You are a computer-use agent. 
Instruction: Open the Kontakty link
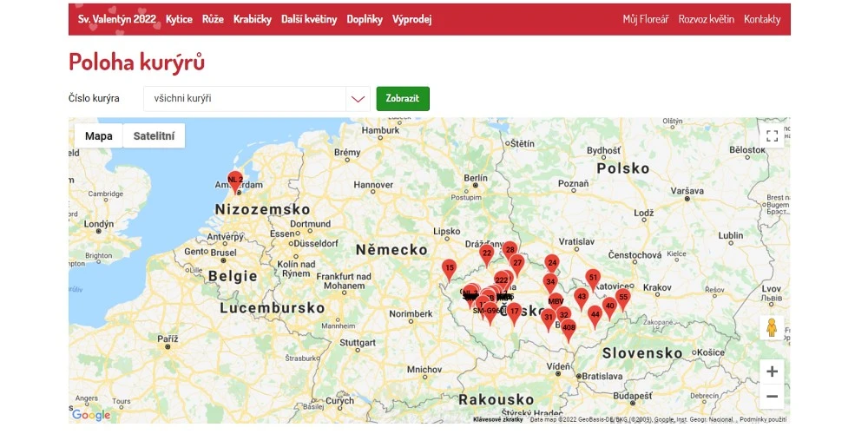(761, 19)
